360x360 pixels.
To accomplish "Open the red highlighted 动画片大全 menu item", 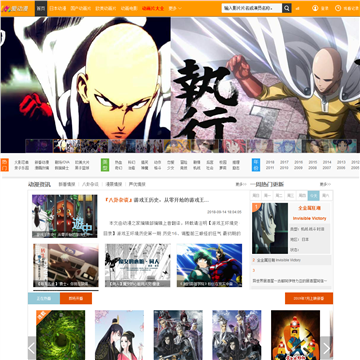I will [153, 8].
